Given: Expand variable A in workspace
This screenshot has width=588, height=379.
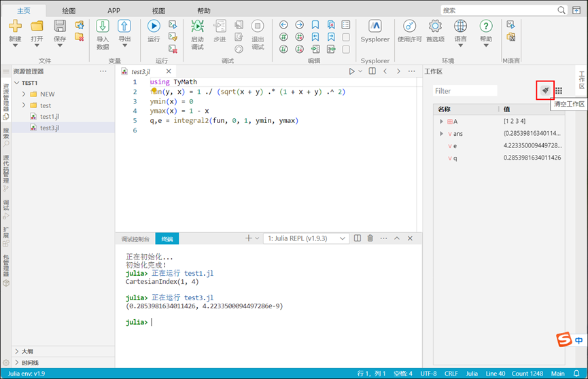Looking at the screenshot, I should [441, 122].
